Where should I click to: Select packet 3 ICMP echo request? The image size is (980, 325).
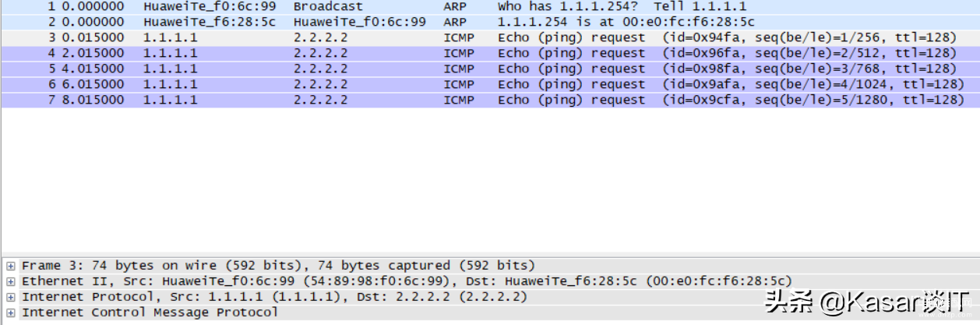tap(490, 37)
